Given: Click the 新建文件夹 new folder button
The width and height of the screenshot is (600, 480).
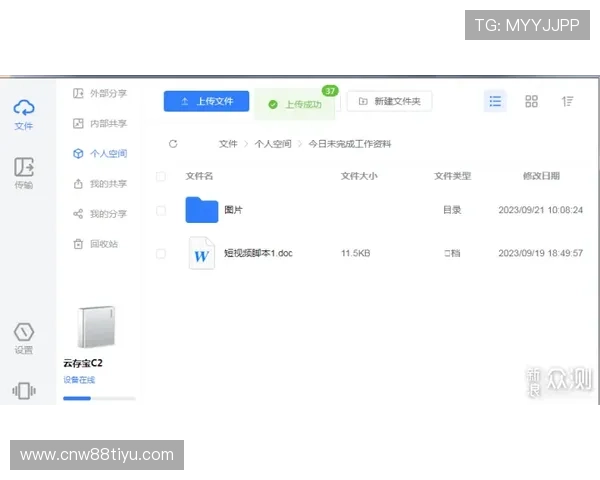Looking at the screenshot, I should pyautogui.click(x=390, y=101).
